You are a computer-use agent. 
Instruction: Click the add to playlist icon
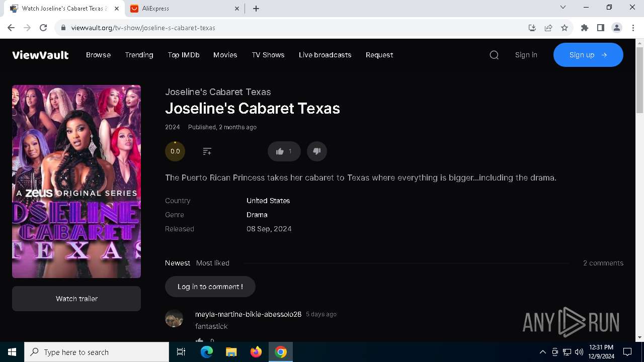pos(207,151)
